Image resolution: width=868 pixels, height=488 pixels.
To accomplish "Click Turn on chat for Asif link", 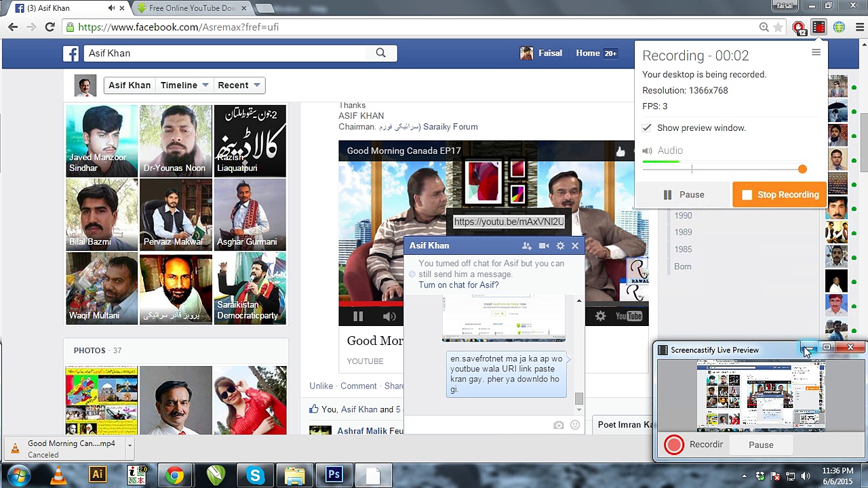I will 458,285.
